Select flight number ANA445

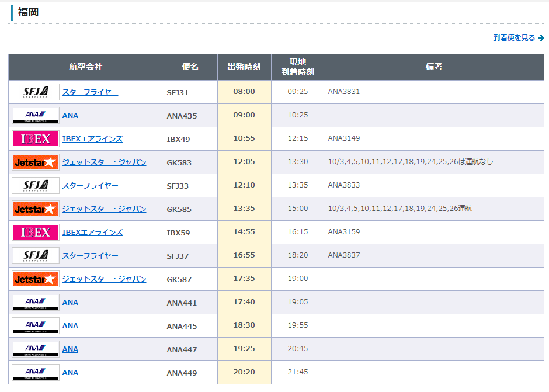click(182, 326)
